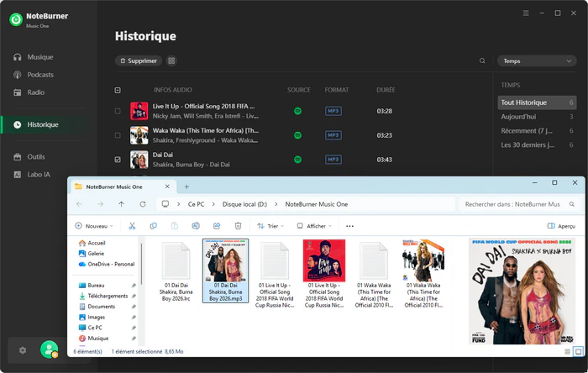Select Récemment (7 j... filter
588x373 pixels.
[537, 131]
